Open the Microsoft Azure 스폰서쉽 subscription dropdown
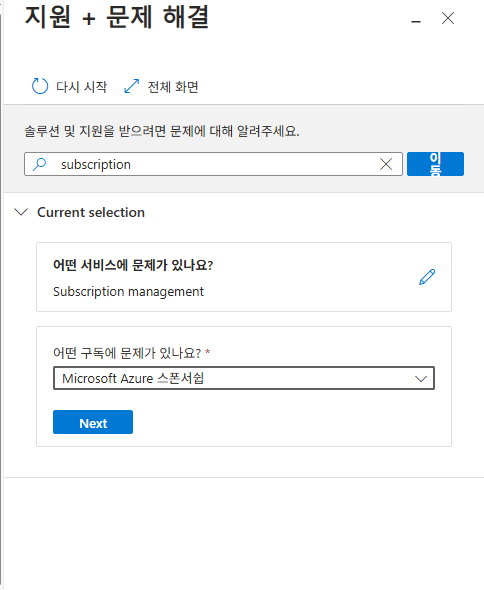The width and height of the screenshot is (484, 590). (244, 378)
